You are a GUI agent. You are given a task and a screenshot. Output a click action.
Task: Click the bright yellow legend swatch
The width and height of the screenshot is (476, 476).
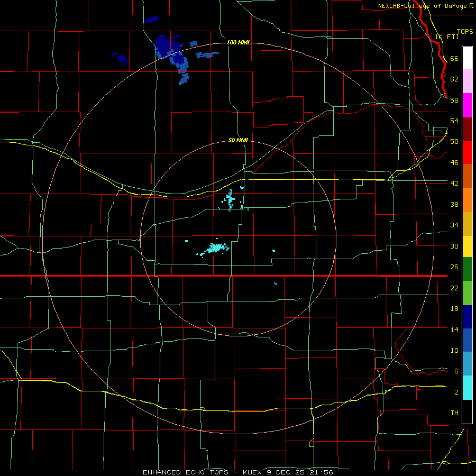tap(467, 246)
